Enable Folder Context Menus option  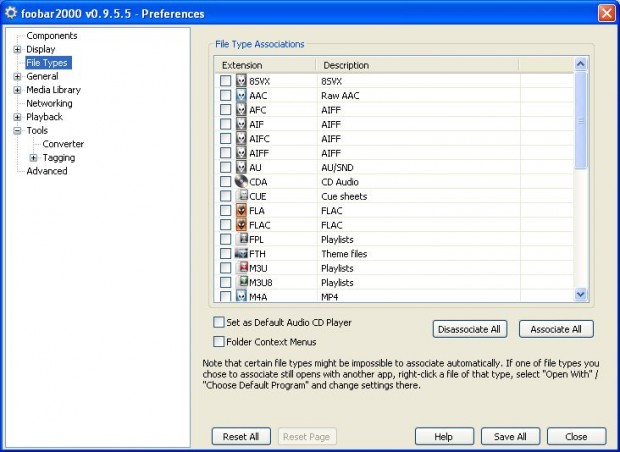pos(219,341)
